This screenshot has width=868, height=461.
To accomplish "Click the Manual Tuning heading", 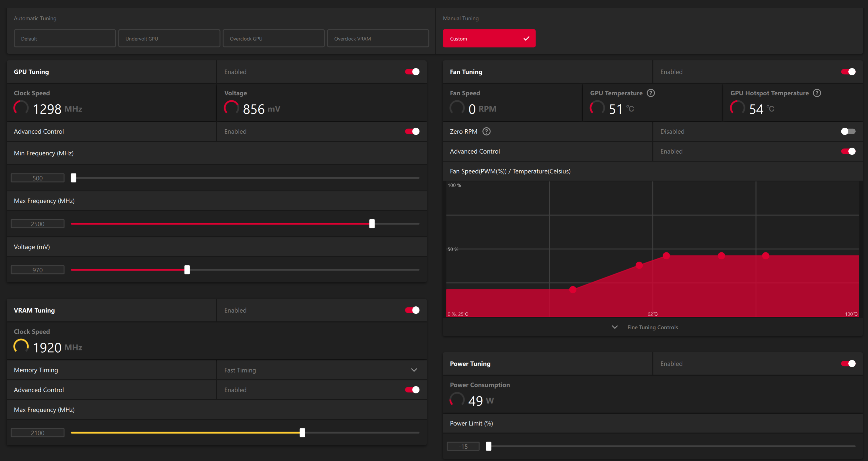I will [461, 18].
